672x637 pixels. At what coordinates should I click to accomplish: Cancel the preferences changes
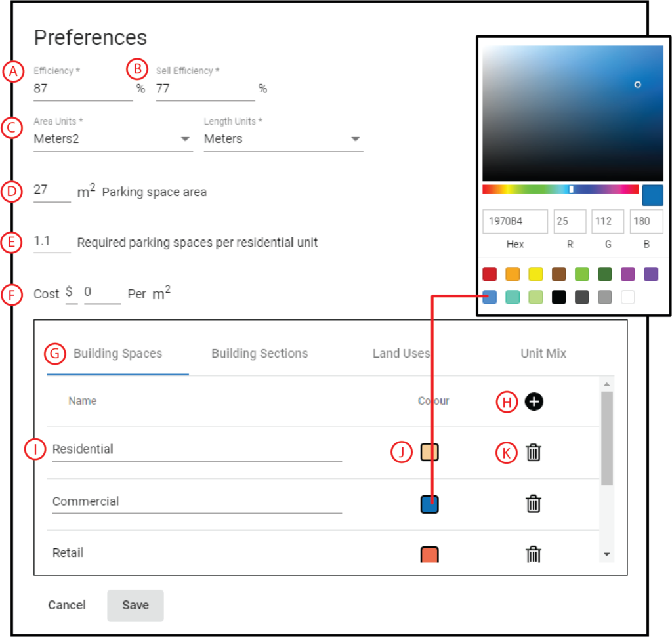66,605
